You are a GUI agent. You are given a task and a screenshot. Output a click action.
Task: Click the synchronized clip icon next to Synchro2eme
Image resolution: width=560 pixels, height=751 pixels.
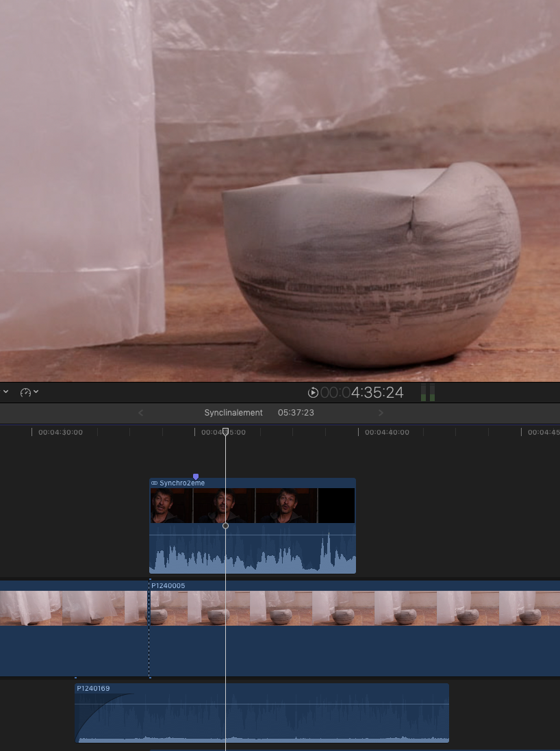coord(154,483)
